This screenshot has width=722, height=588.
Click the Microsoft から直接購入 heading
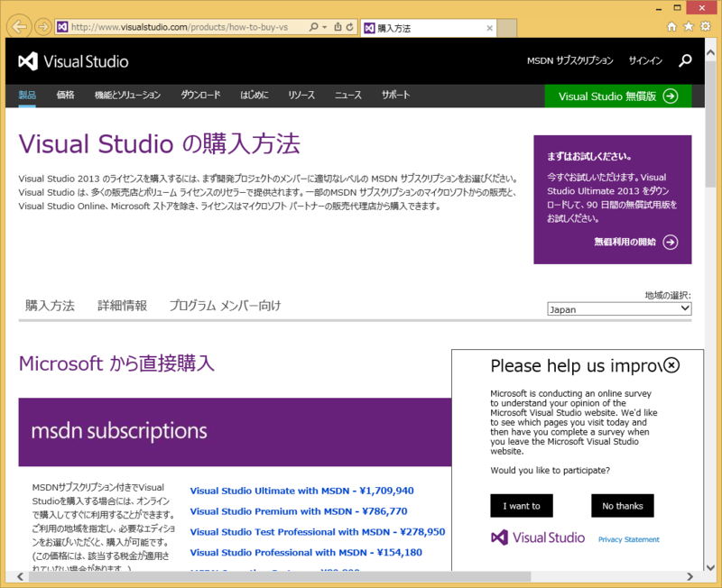[116, 363]
